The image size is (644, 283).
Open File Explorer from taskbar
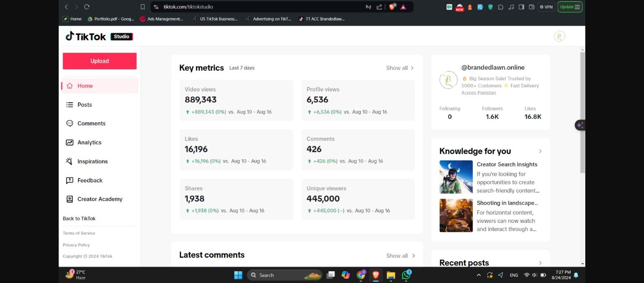pyautogui.click(x=391, y=275)
